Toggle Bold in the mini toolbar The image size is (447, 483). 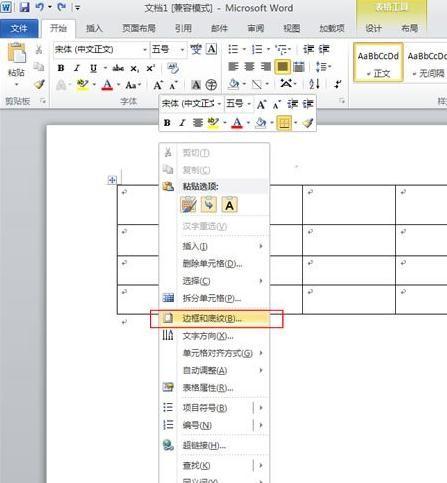167,123
